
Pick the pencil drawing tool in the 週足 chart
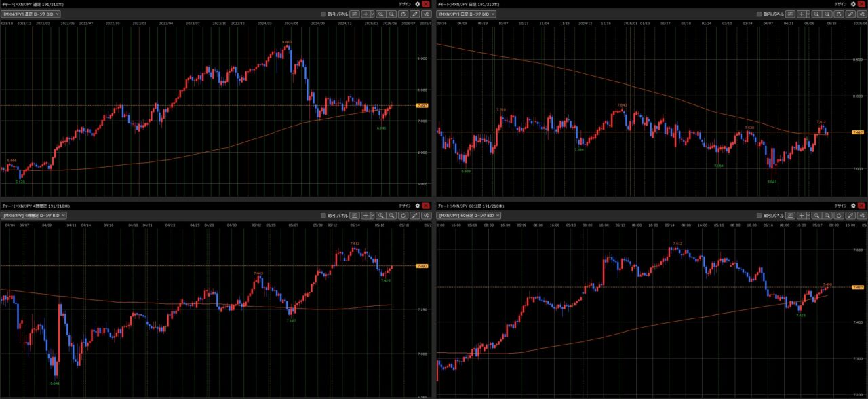tap(414, 14)
